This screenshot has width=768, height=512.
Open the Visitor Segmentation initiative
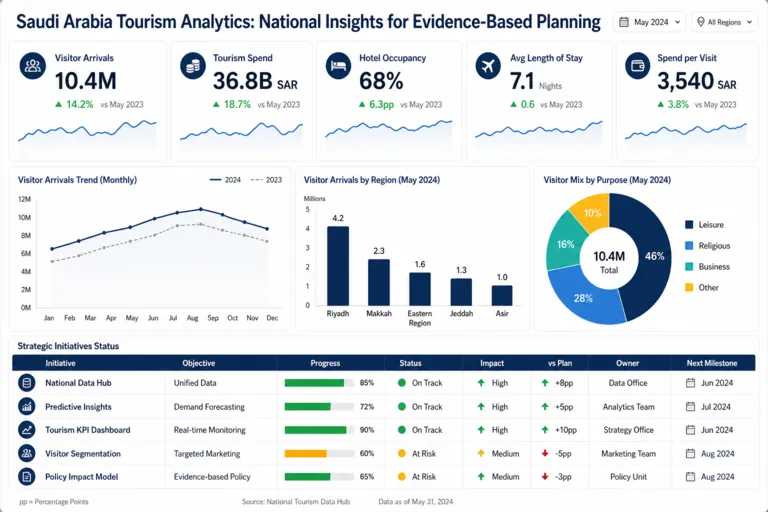click(x=83, y=454)
